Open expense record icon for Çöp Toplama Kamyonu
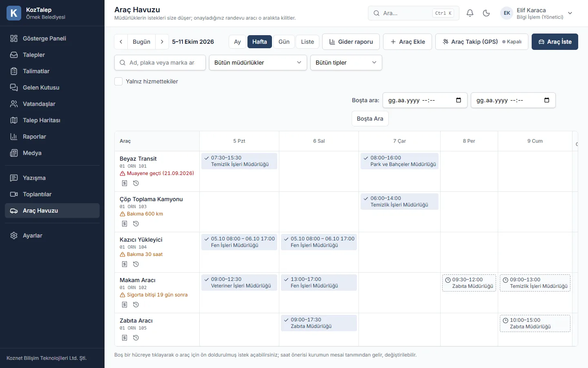Image resolution: width=588 pixels, height=368 pixels. (125, 224)
